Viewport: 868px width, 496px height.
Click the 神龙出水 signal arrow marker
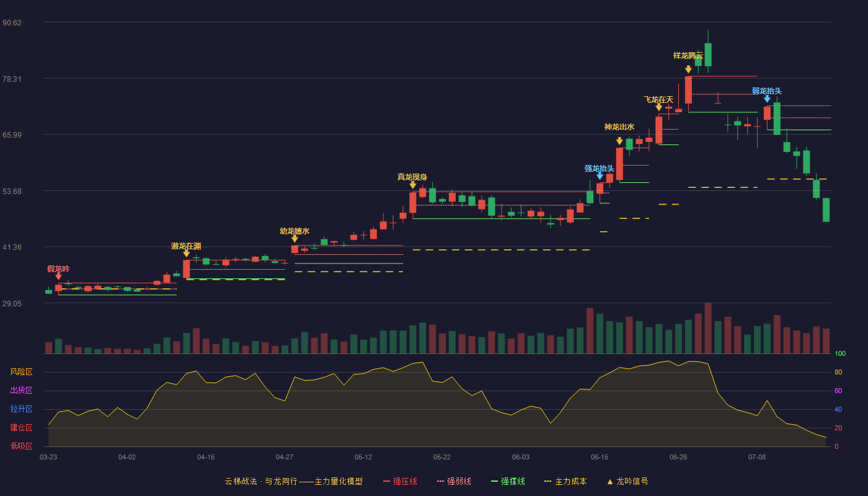pos(619,141)
